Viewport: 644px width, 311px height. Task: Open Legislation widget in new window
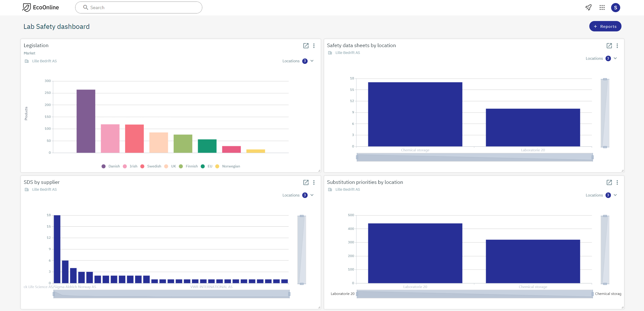pyautogui.click(x=306, y=46)
